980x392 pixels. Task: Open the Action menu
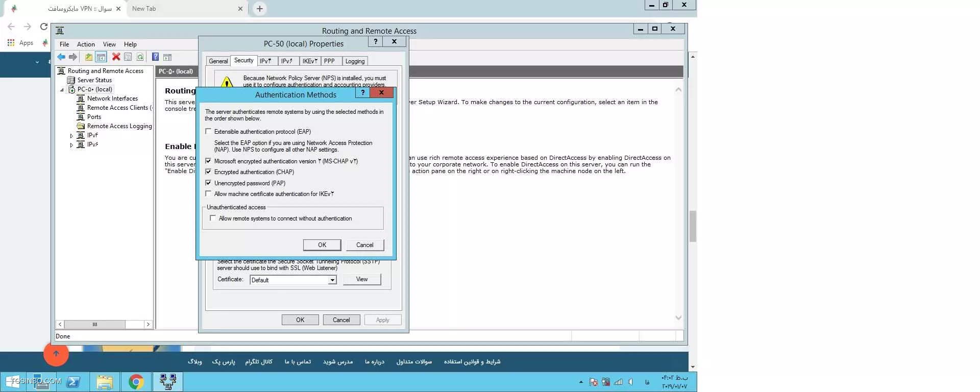(86, 44)
